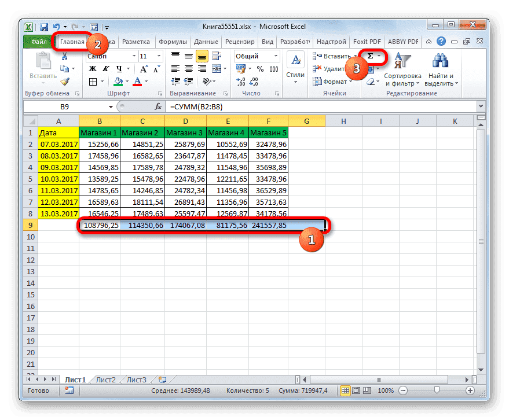Switch to the Лист2 sheet tab
This screenshot has height=420, width=509.
click(x=105, y=380)
